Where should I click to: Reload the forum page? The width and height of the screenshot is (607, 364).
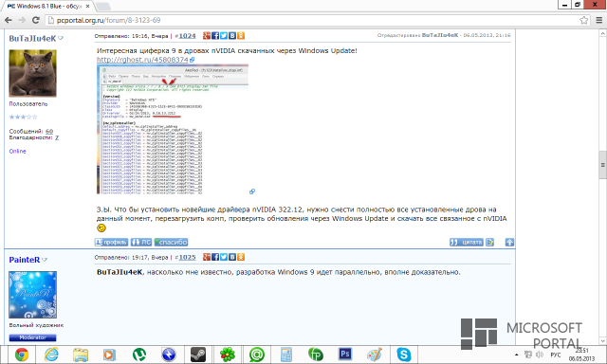[36, 20]
